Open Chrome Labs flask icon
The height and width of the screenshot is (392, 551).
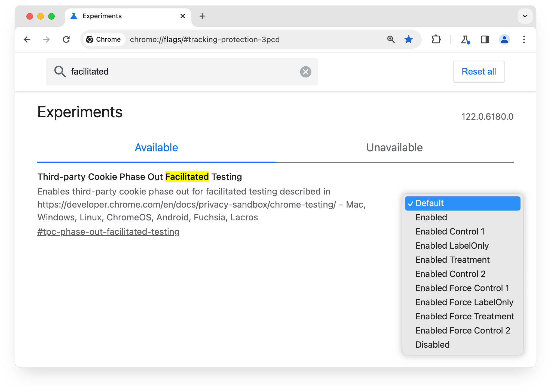[x=465, y=40]
